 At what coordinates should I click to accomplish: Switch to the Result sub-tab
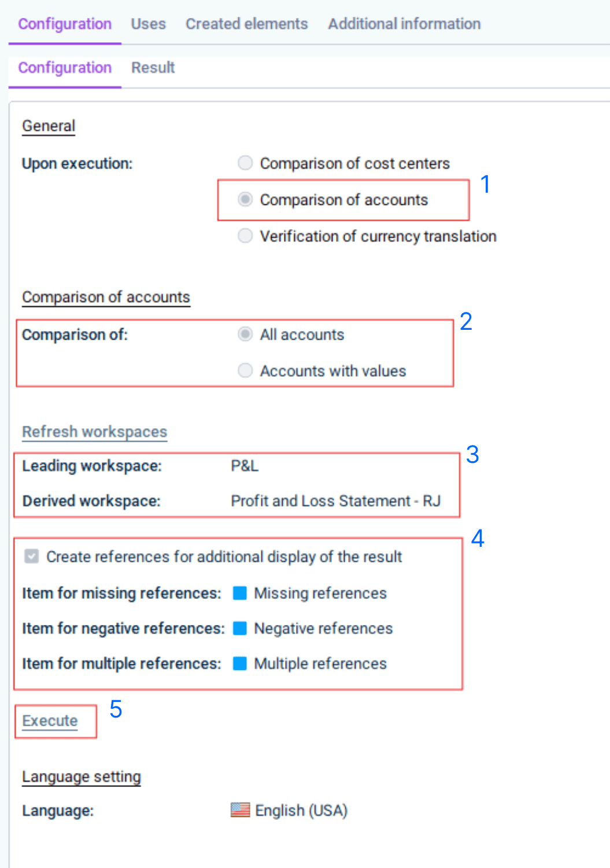coord(153,68)
